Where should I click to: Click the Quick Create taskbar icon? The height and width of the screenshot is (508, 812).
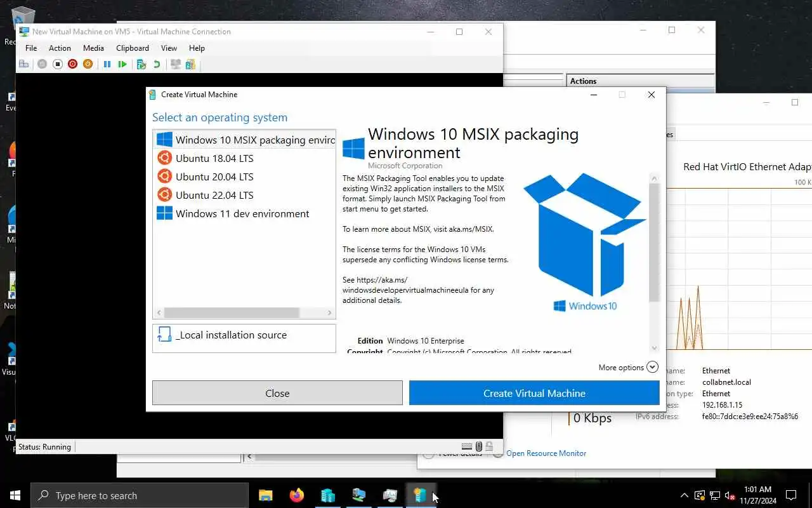420,495
